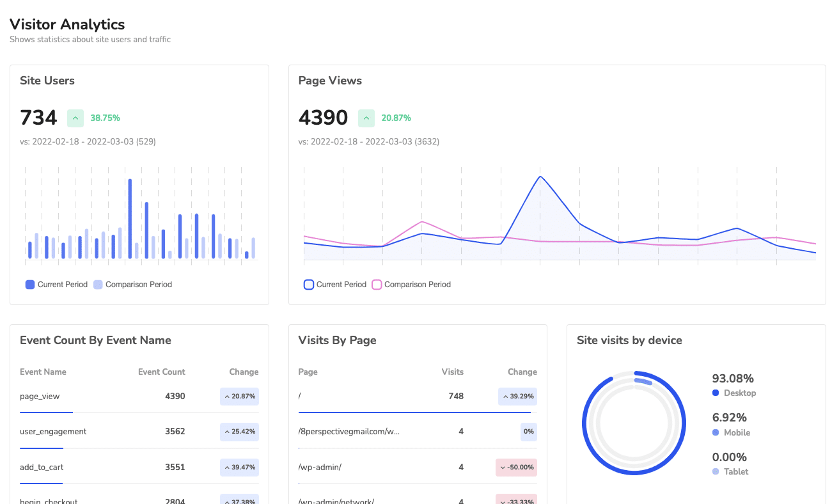Click the Page column header
The image size is (839, 504).
pyautogui.click(x=308, y=372)
